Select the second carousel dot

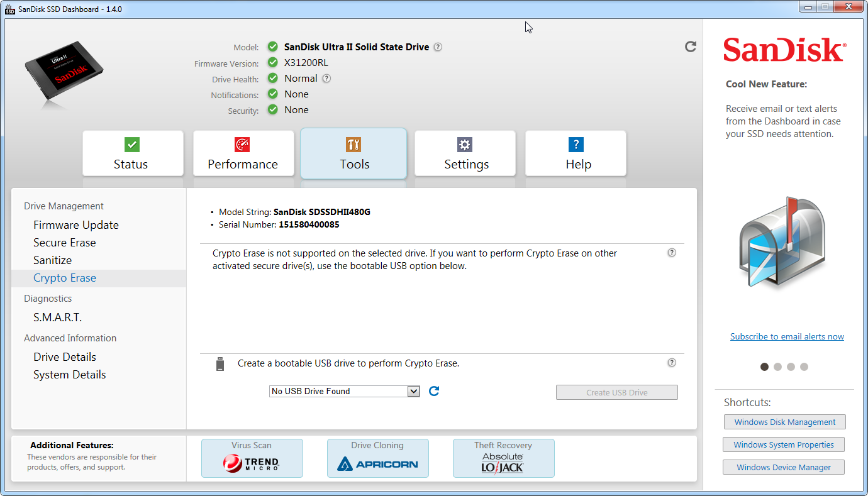[777, 367]
